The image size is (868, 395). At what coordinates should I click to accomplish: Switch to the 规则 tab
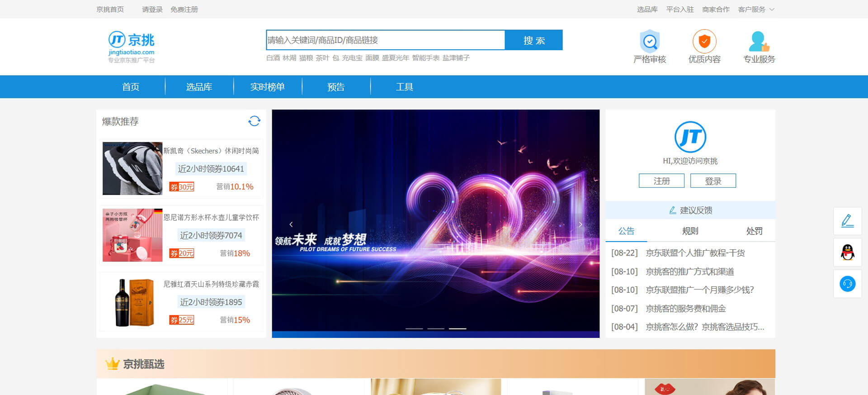[x=690, y=231]
